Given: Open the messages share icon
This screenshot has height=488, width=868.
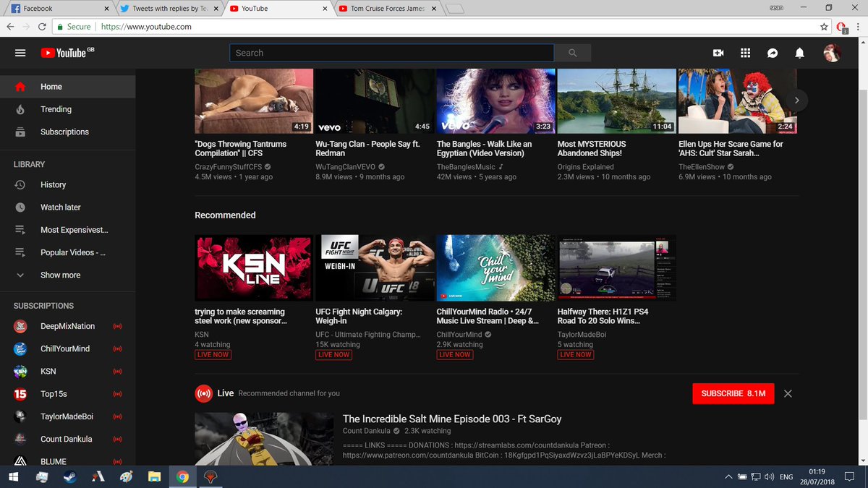Looking at the screenshot, I should click(x=773, y=53).
